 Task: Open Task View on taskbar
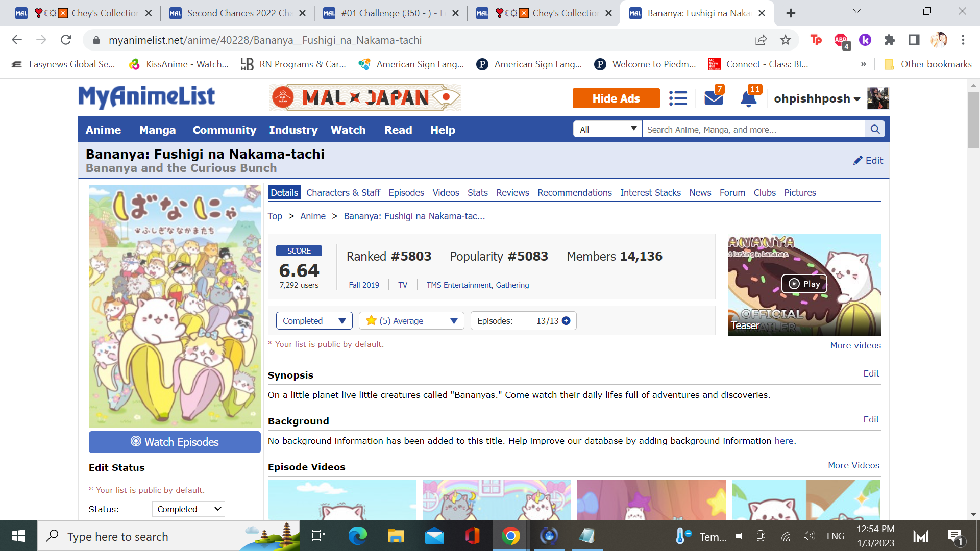pyautogui.click(x=318, y=536)
